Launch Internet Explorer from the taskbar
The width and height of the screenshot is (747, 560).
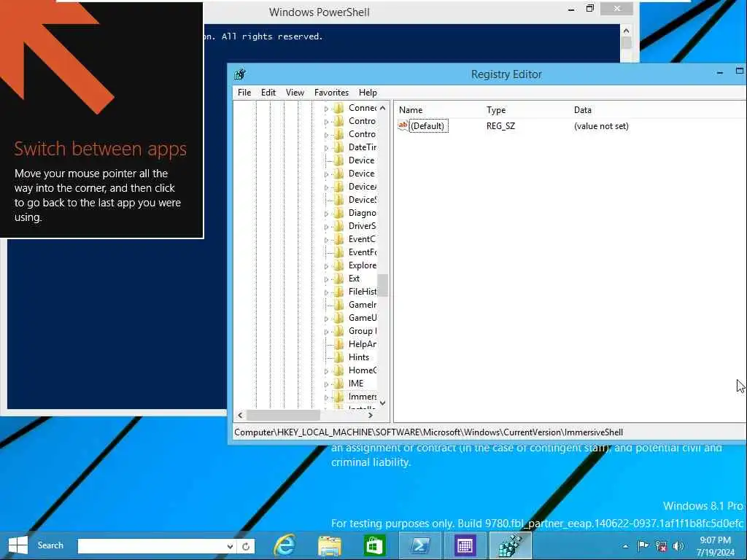285,545
